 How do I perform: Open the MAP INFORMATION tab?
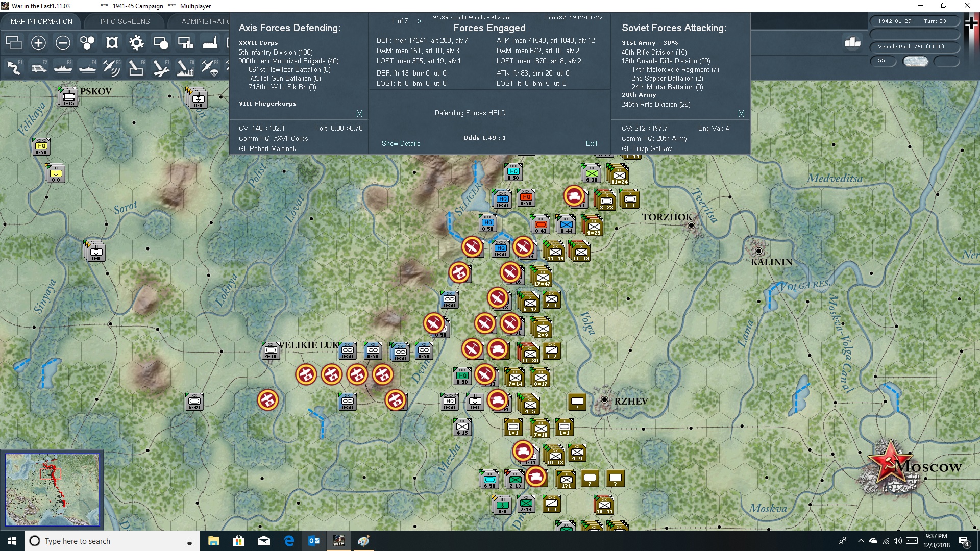[x=41, y=21]
